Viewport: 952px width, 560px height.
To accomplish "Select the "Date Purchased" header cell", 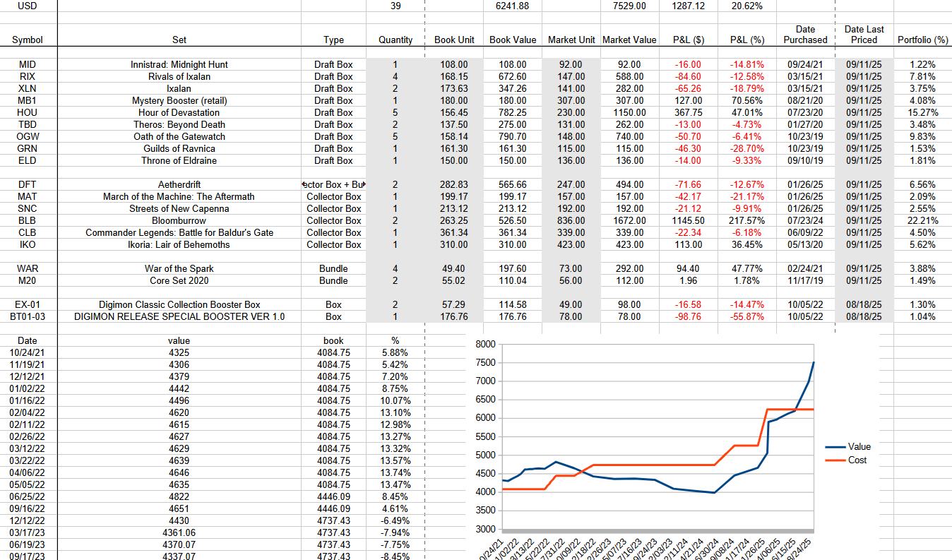I will click(805, 35).
